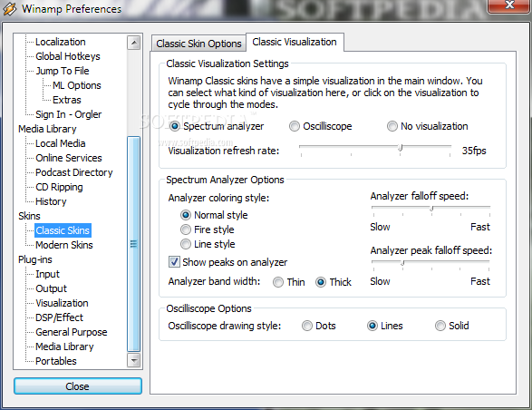The width and height of the screenshot is (532, 410).
Task: Close the Winamp Preferences window
Action: coord(509,5)
